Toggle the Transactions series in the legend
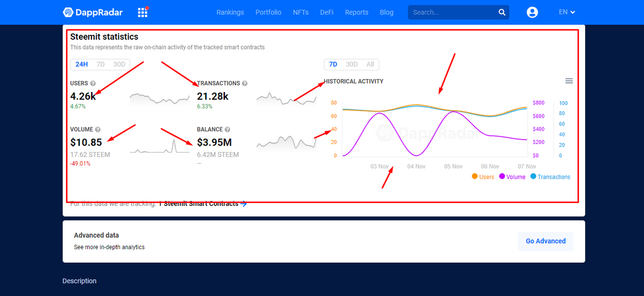 [550, 177]
